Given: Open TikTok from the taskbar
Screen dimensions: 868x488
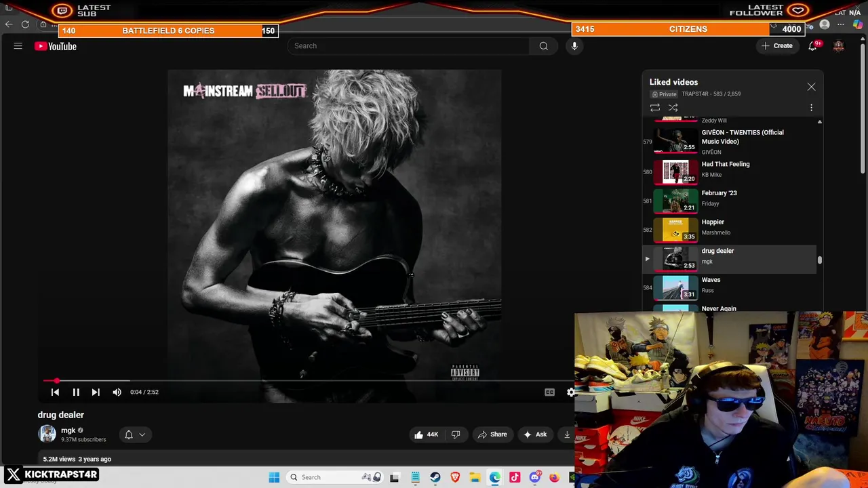Looking at the screenshot, I should coord(515,477).
